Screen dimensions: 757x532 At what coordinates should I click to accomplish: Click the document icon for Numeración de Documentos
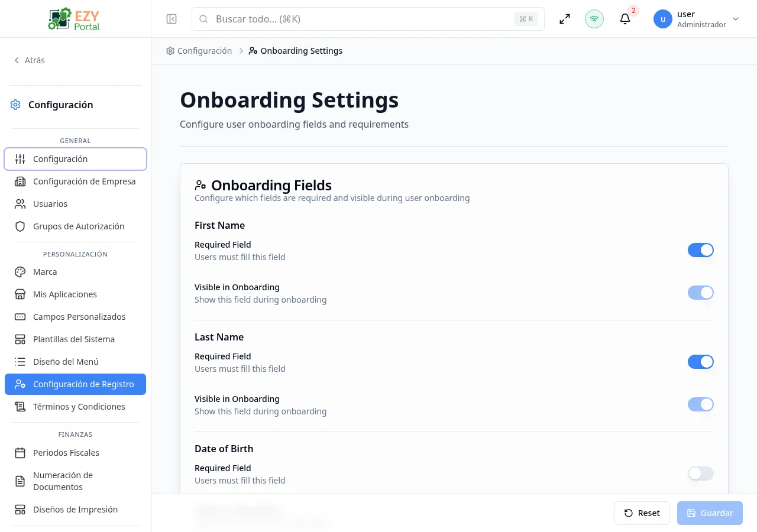[20, 481]
